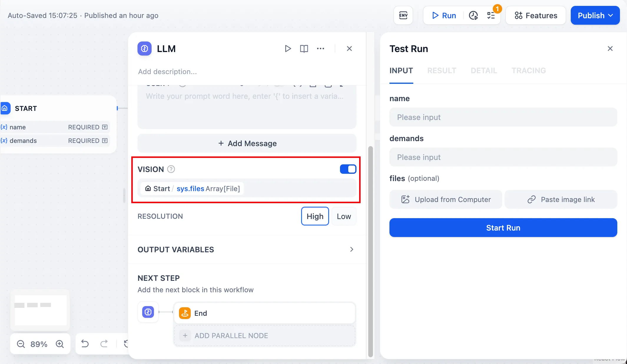
Task: Click the Start Run button
Action: [503, 228]
